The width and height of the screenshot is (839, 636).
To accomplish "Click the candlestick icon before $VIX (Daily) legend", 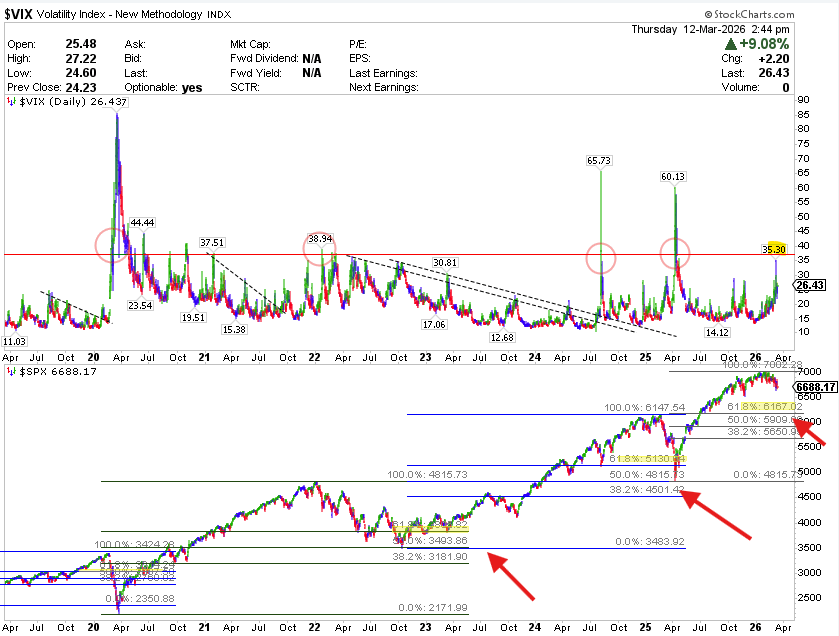I will [11, 102].
